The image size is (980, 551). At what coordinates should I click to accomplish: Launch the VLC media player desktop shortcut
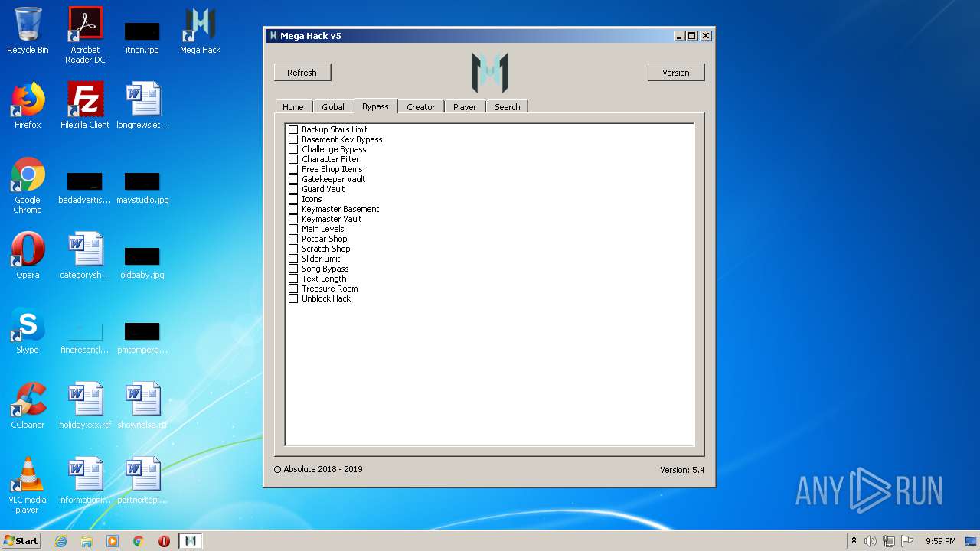(28, 485)
